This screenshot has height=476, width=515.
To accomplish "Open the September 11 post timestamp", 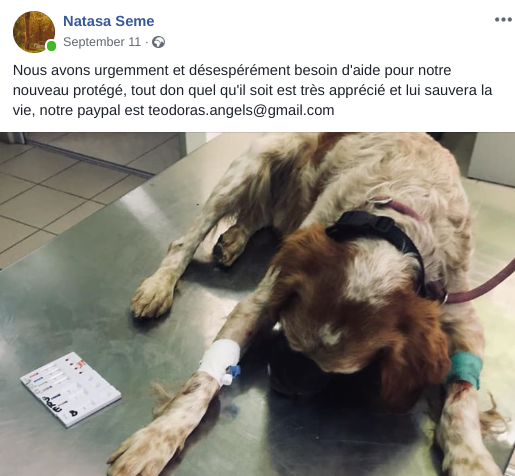I will point(102,42).
